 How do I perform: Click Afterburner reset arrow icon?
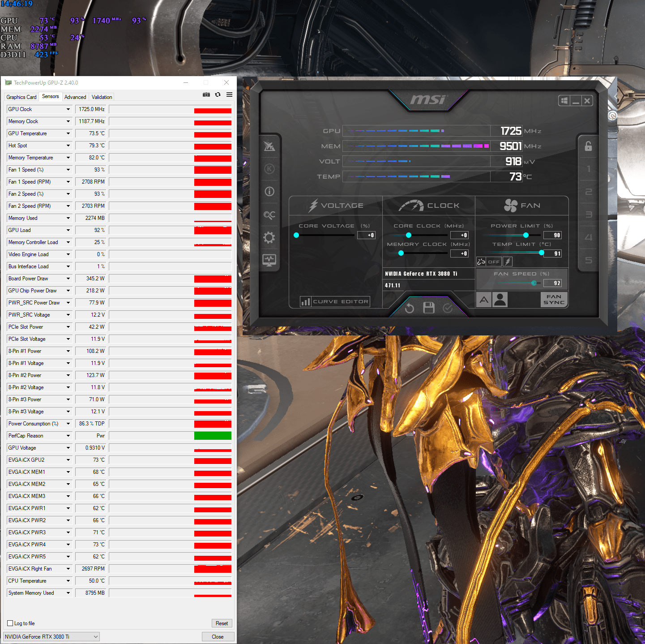[x=409, y=308]
